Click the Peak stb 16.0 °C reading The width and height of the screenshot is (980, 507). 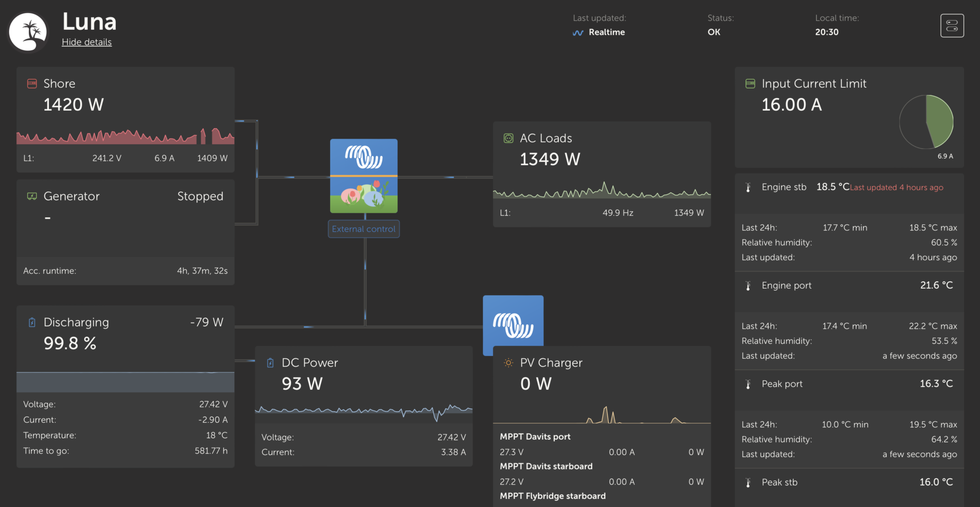click(x=937, y=482)
